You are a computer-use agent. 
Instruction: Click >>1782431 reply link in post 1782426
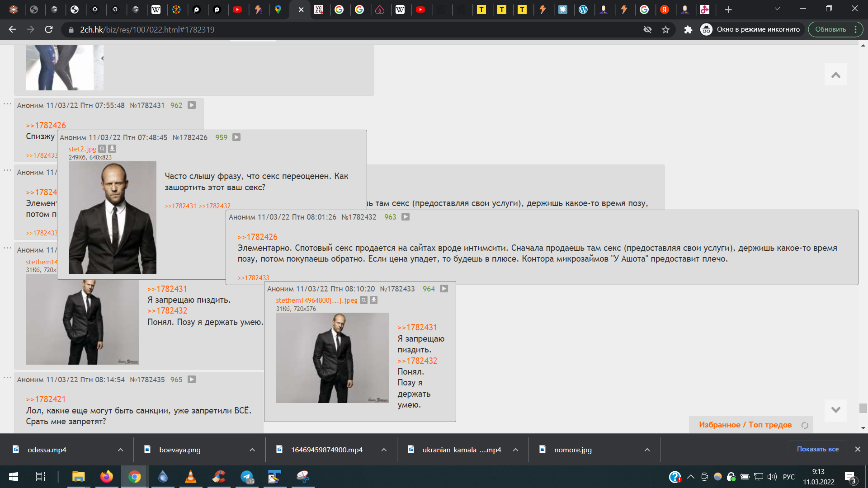(x=181, y=206)
